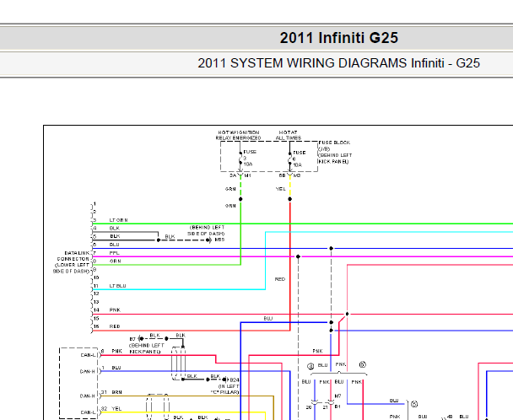
Task: Click the 'M1' connector label
Action: point(248,175)
